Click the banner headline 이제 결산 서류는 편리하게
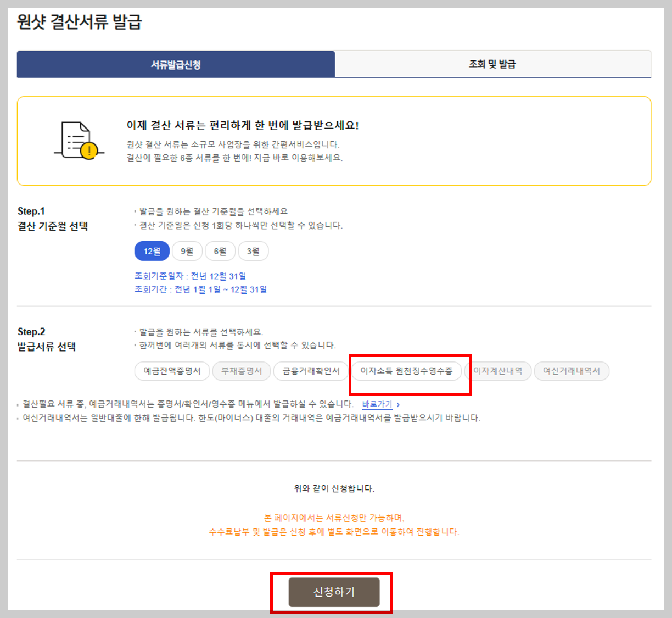672x618 pixels. point(243,125)
